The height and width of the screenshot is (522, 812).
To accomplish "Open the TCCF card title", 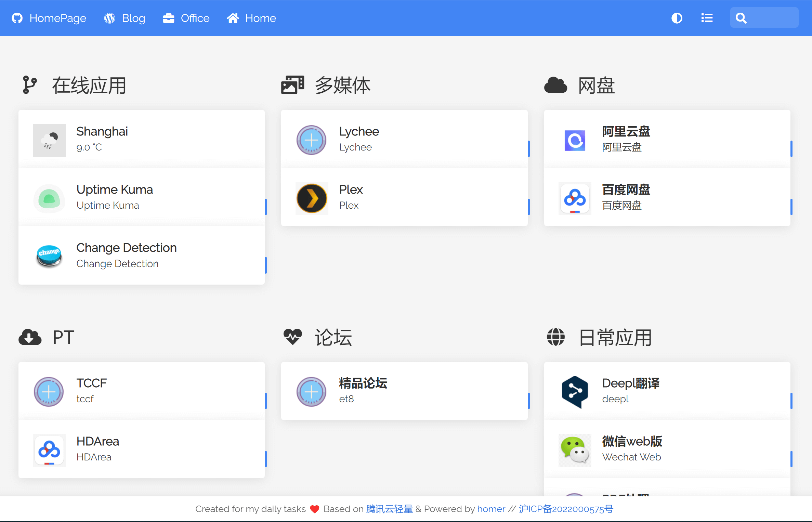I will [x=92, y=383].
